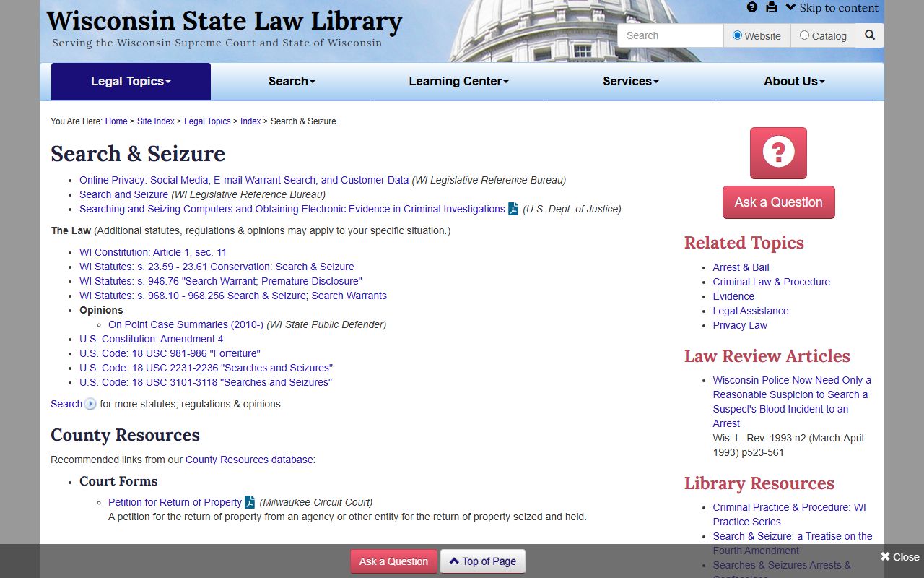This screenshot has height=578, width=924.
Task: Open Legal Topics breadcrumb link
Action: pyautogui.click(x=207, y=121)
